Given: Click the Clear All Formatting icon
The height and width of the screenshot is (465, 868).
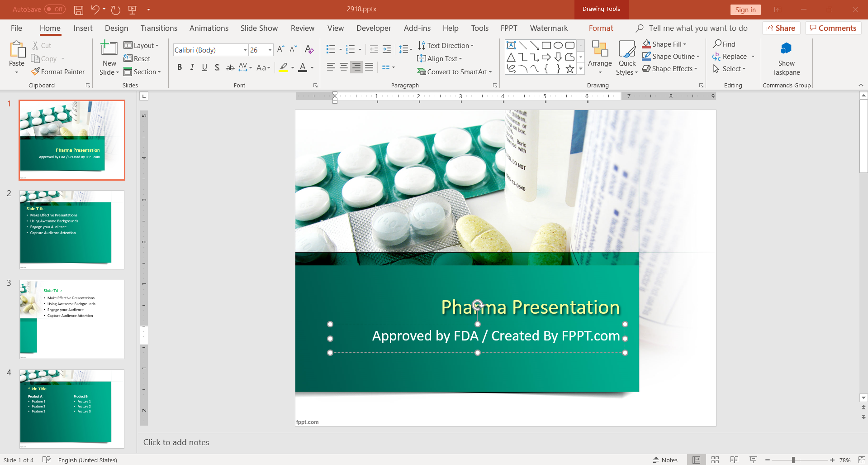Looking at the screenshot, I should [x=309, y=49].
